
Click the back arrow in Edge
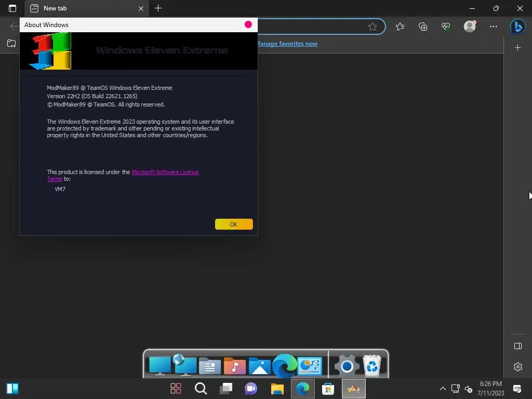(14, 26)
